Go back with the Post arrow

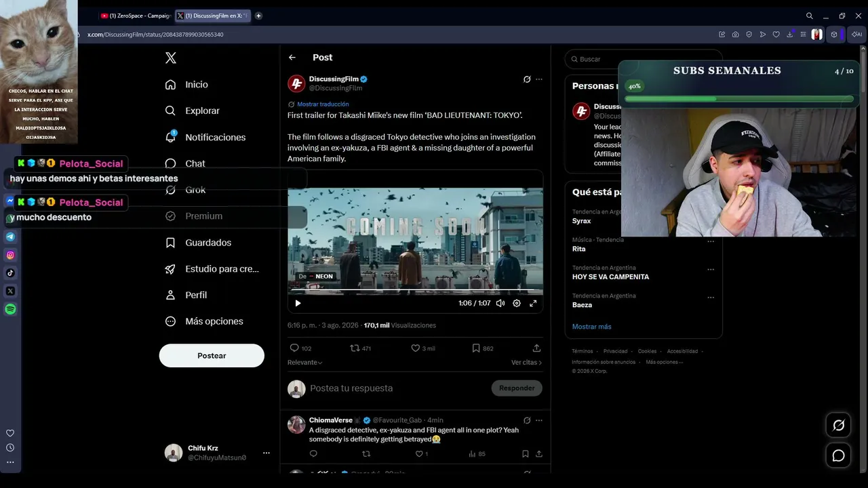(x=292, y=58)
